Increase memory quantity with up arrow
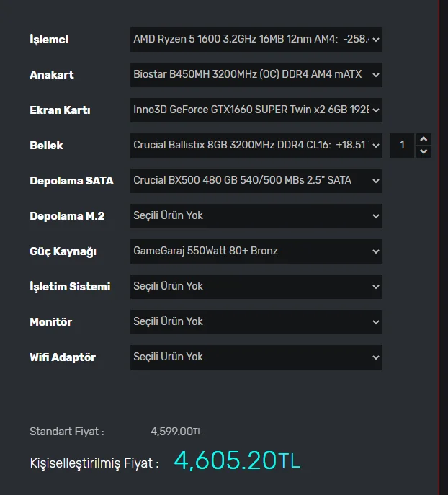Screen dimensions: 448x495 click(x=424, y=139)
